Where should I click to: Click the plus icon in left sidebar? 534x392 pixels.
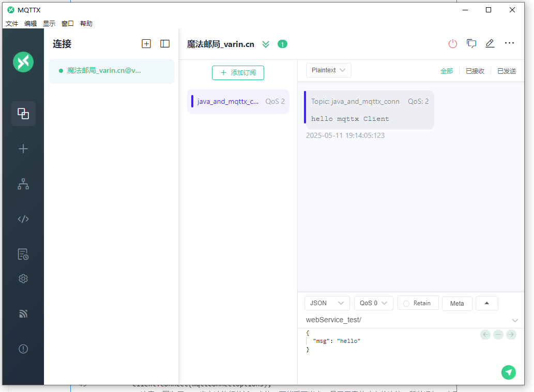[23, 149]
